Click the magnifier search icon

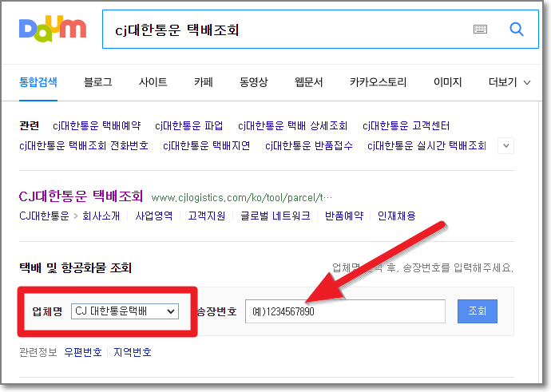click(516, 30)
